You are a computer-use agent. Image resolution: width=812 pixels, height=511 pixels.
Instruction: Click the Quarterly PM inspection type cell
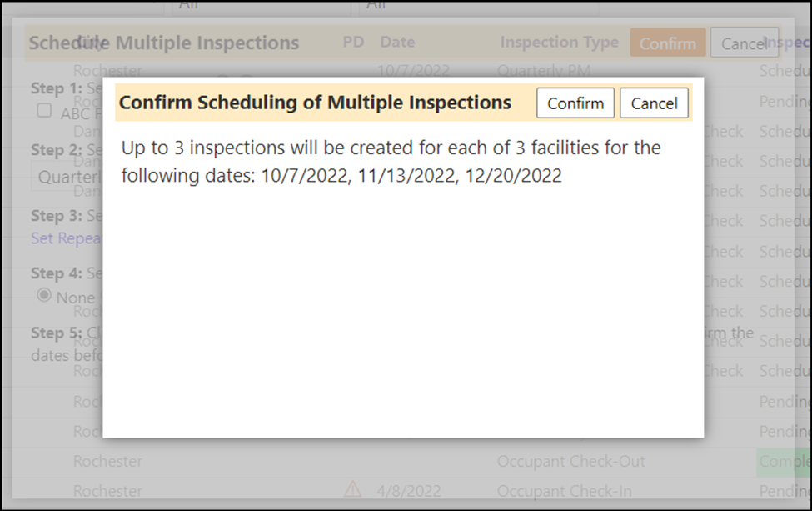point(544,70)
